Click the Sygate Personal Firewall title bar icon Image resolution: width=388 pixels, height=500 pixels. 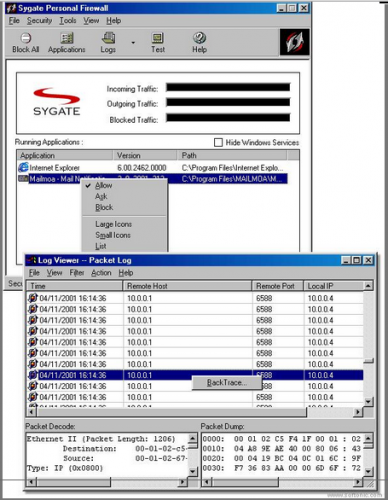11,8
